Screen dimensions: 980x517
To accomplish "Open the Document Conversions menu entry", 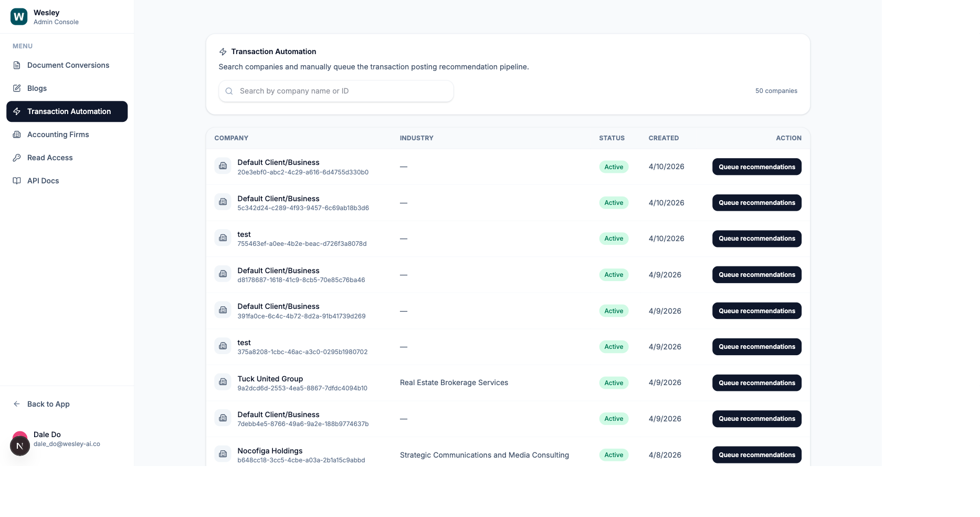I will click(68, 65).
